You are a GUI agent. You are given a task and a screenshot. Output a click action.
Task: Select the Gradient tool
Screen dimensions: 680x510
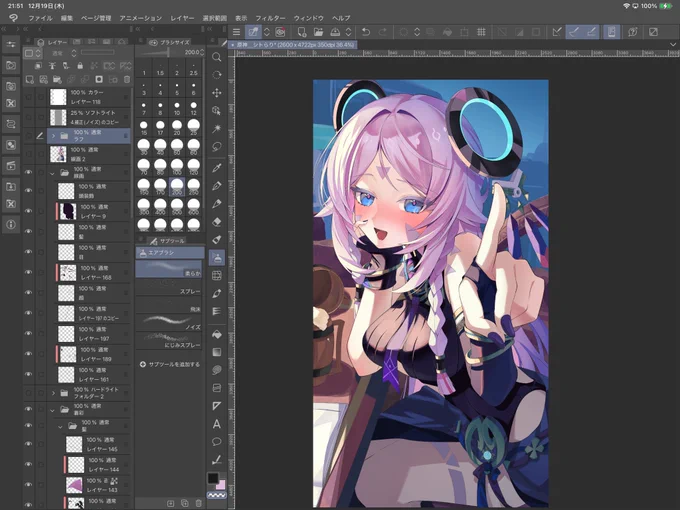pos(217,352)
